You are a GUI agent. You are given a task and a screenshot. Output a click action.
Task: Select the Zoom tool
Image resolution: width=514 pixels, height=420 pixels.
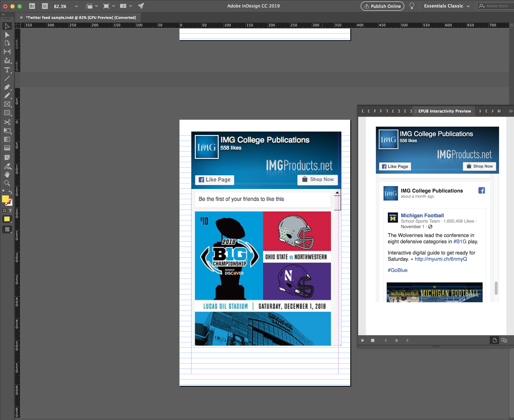7,183
